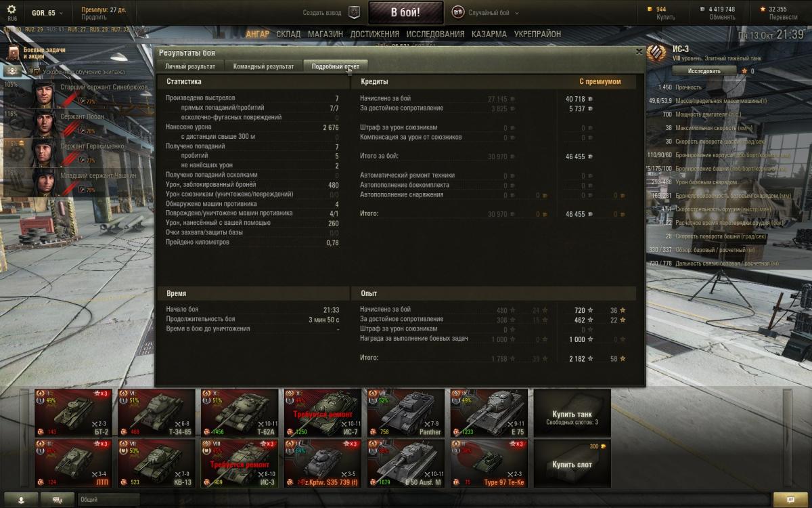Click the random battle mode icon
The image size is (812, 508).
click(x=457, y=12)
